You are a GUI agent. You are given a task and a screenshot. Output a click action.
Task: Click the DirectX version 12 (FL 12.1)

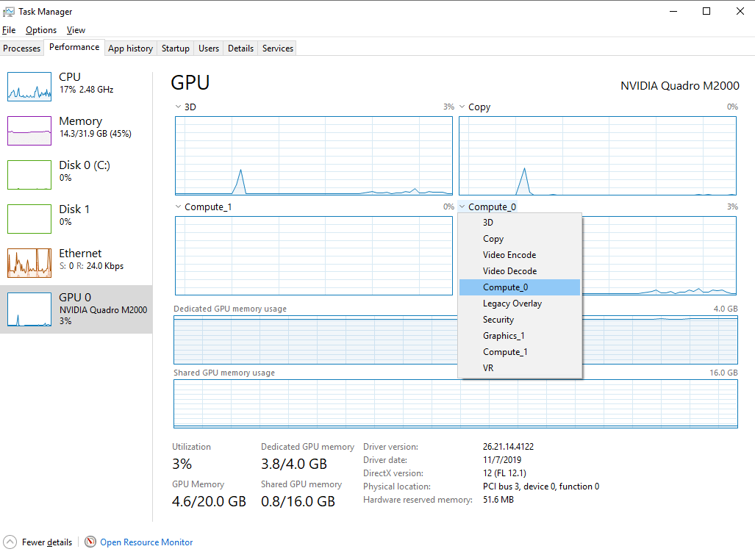click(504, 473)
